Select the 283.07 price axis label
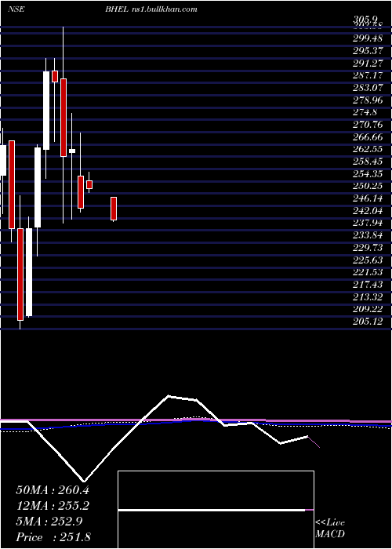 click(368, 87)
